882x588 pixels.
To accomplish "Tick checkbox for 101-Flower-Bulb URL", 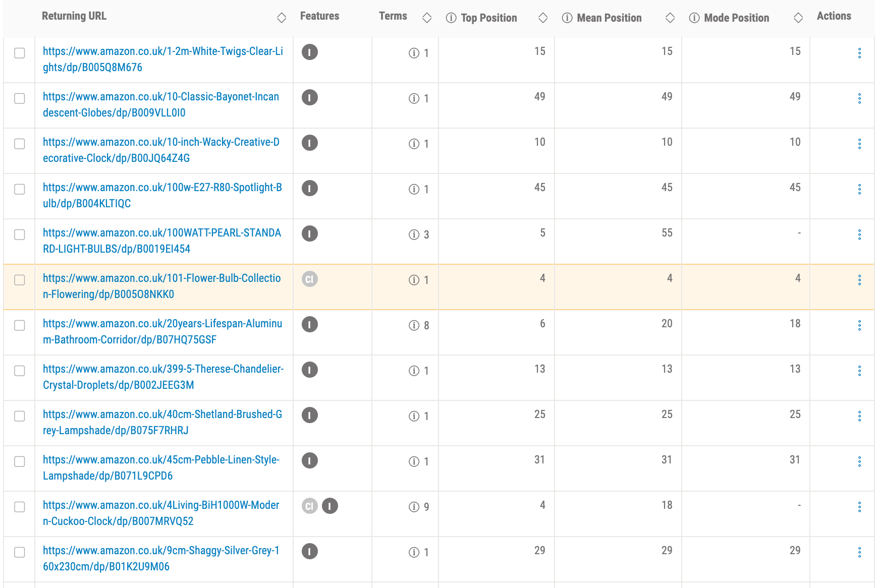I will click(x=20, y=280).
